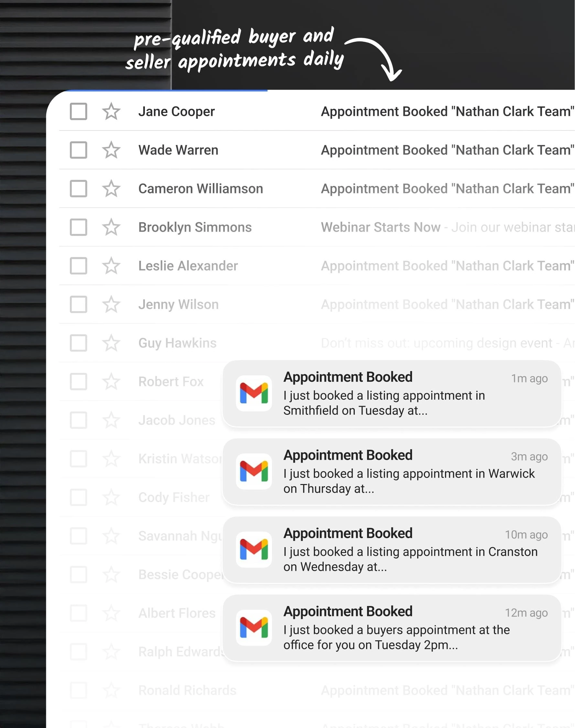Star the Wade Warren email
575x728 pixels.
tap(111, 150)
